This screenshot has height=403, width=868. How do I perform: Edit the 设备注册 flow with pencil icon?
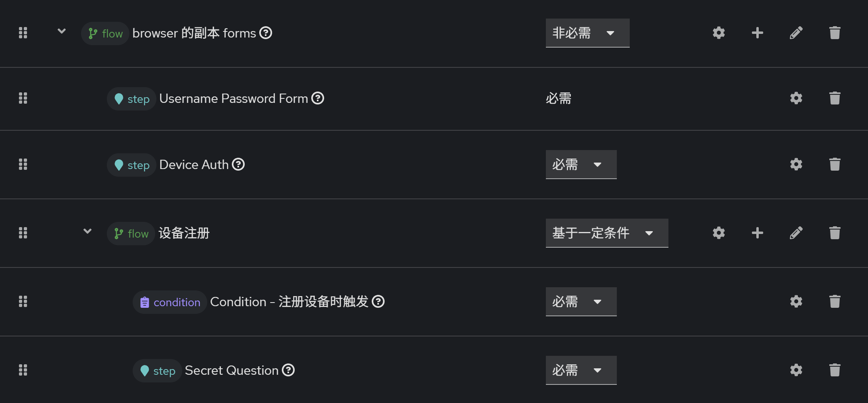tap(796, 233)
